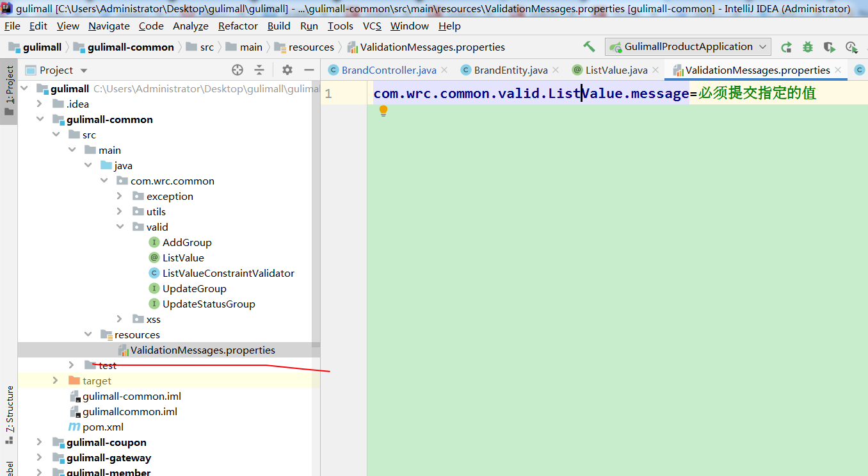
Task: Run GulimallProductApplication with the green run icon
Action: [x=786, y=46]
